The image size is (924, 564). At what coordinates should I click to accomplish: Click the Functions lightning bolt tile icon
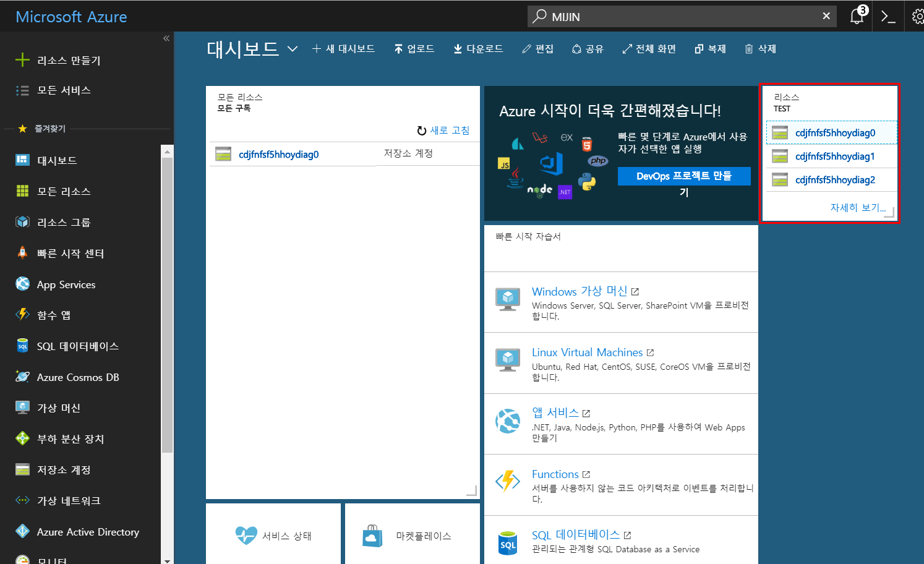[508, 481]
